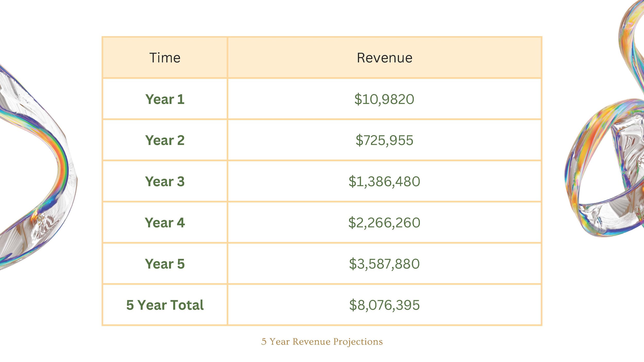Click the $8,076,395 total value
644x362 pixels.
click(384, 305)
